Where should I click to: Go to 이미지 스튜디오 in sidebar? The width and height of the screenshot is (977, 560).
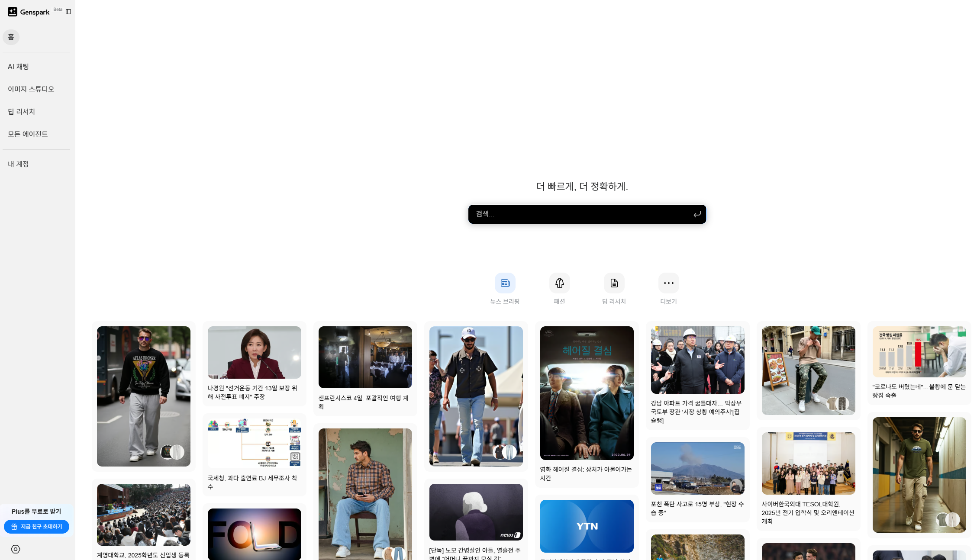(x=31, y=89)
